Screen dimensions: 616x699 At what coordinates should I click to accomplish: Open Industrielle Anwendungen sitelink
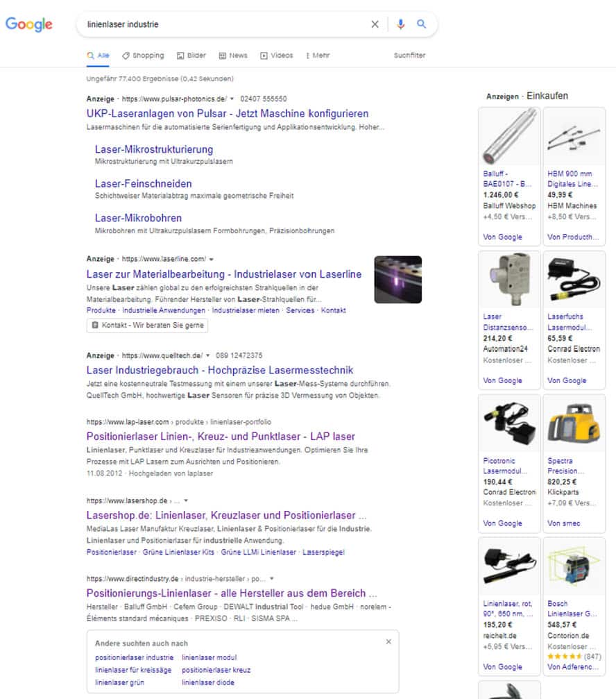pyautogui.click(x=164, y=310)
